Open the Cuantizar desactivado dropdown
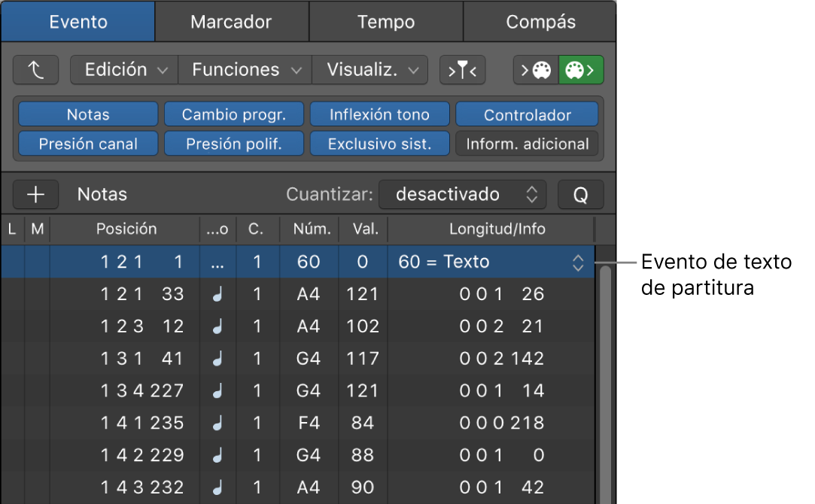The image size is (815, 504). pyautogui.click(x=463, y=194)
